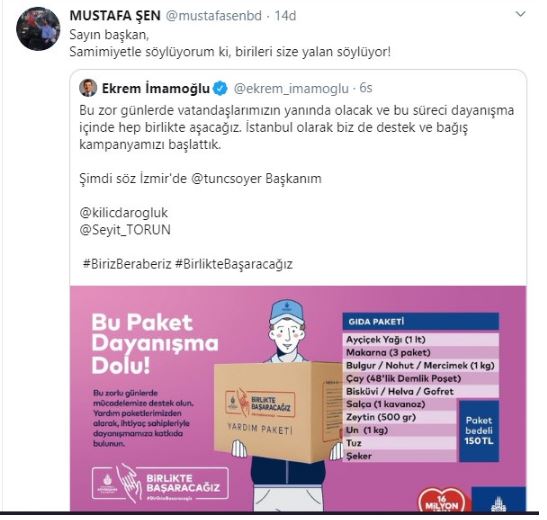Open the @tuncsoyer mention
Viewport: 547px width, 520px height.
pyautogui.click(x=226, y=179)
